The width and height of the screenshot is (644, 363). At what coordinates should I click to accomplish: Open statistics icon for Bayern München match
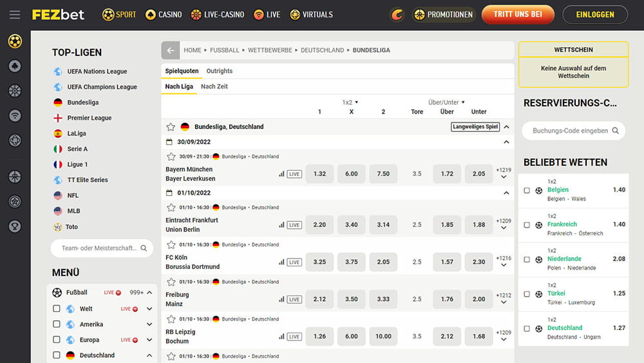pyautogui.click(x=281, y=174)
